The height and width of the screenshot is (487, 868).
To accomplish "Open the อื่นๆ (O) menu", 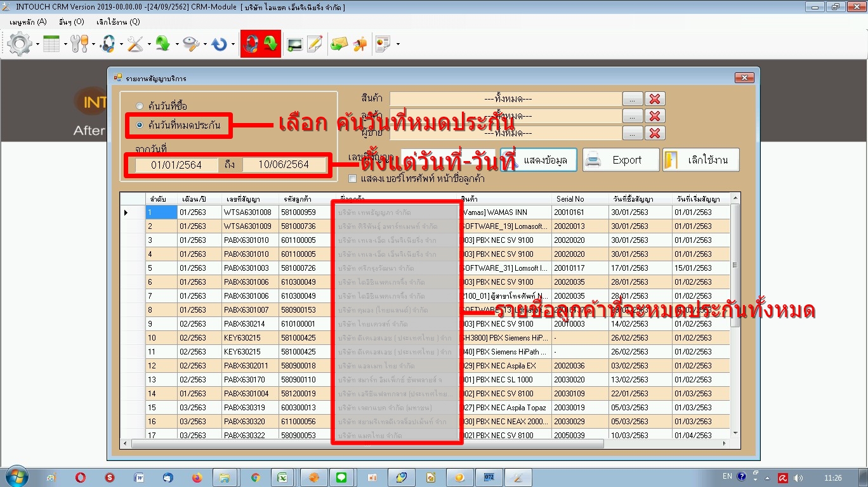I will [x=71, y=22].
